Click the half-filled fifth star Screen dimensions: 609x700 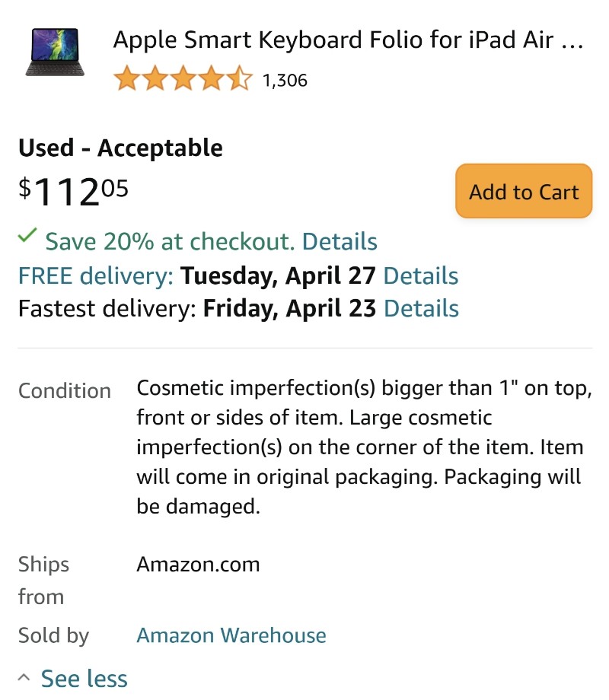click(240, 78)
